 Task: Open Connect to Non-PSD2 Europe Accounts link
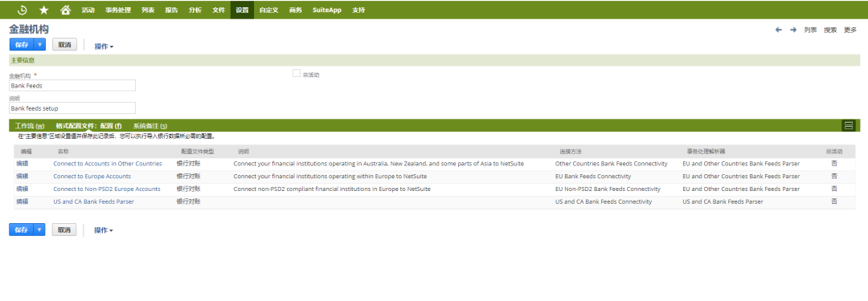pos(107,189)
